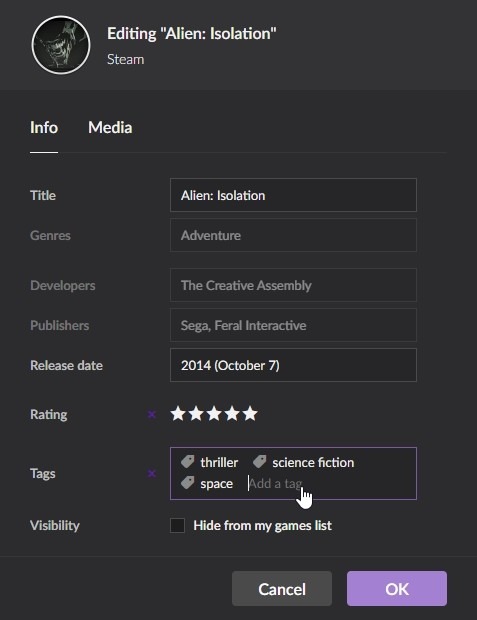This screenshot has width=477, height=620.
Task: Cancel editing the game
Action: pos(282,589)
